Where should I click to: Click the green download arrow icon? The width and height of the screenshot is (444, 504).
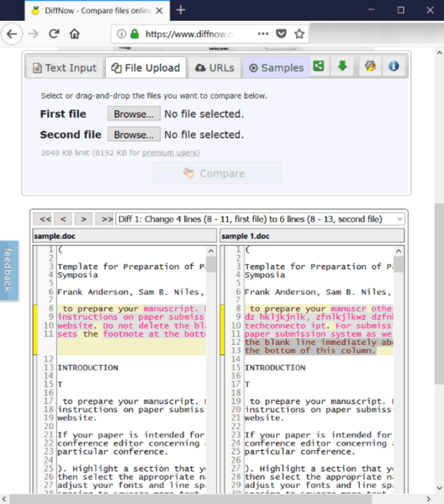click(342, 67)
